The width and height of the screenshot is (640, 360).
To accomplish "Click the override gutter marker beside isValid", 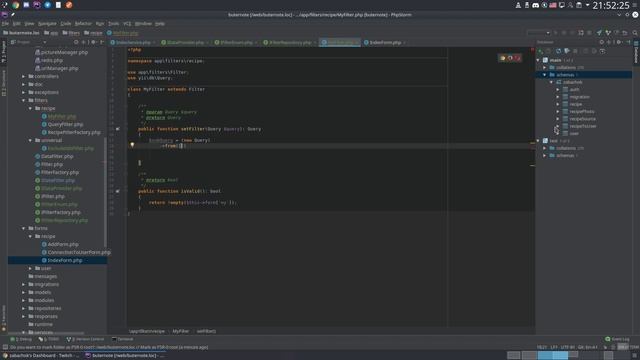I will [118, 191].
